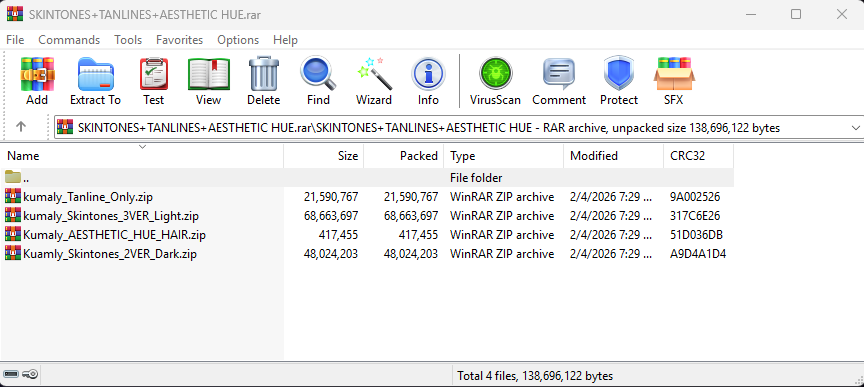This screenshot has width=864, height=387.
Task: Sort by Modified column header
Action: 613,156
